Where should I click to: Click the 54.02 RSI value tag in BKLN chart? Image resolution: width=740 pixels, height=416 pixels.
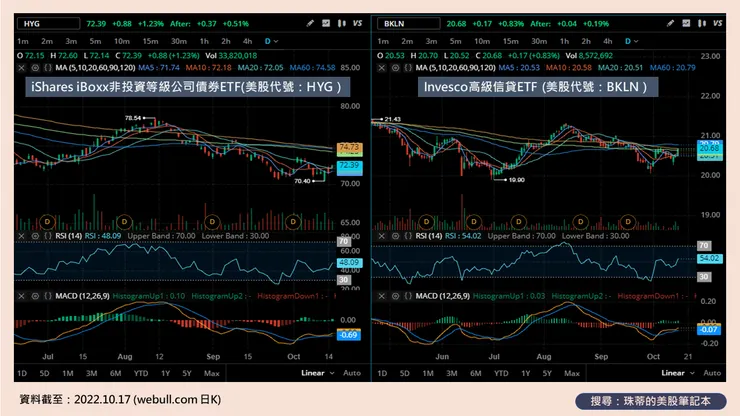point(709,258)
